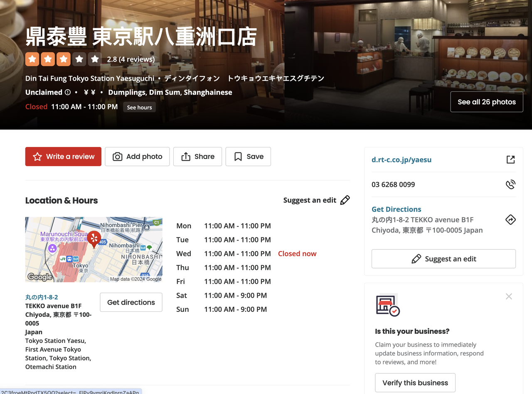Click the storefront claim business icon
532x394 pixels.
pyautogui.click(x=388, y=306)
